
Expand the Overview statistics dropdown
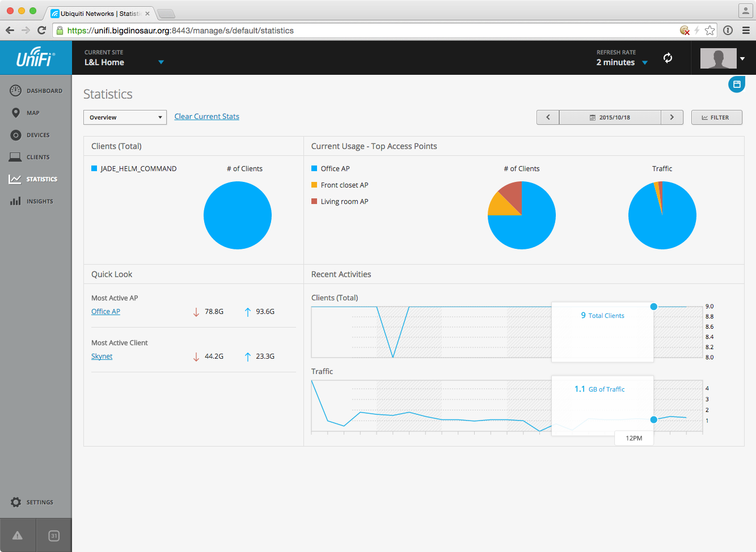pyautogui.click(x=125, y=117)
